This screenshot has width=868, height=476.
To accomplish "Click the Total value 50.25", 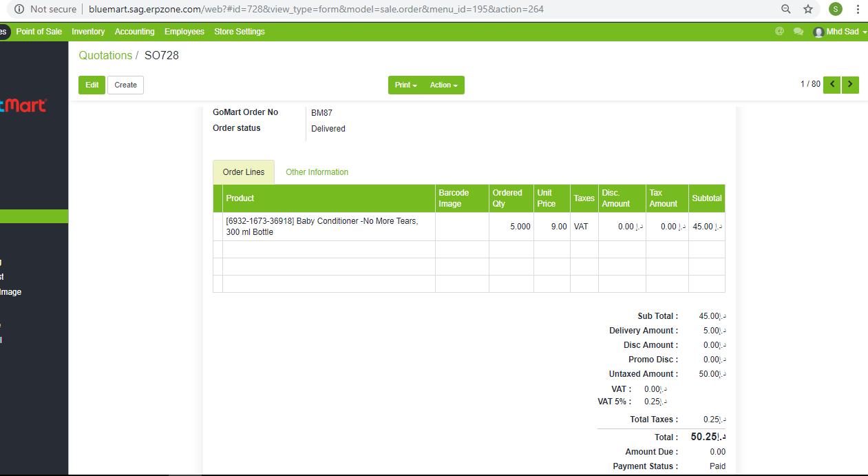I will (709, 437).
